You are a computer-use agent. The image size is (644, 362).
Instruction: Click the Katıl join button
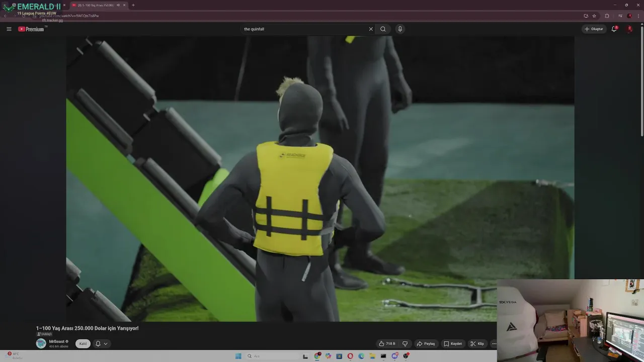click(83, 344)
